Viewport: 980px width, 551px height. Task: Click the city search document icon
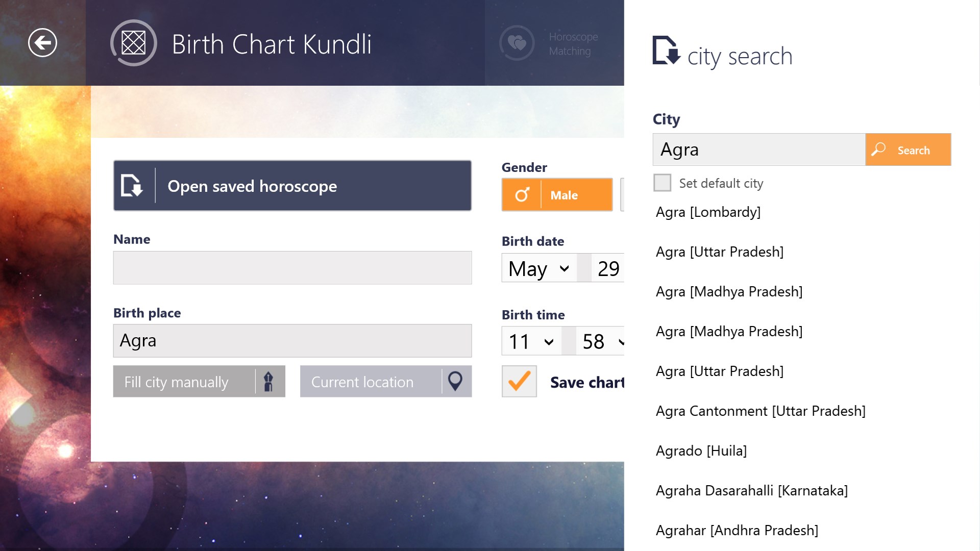point(666,51)
